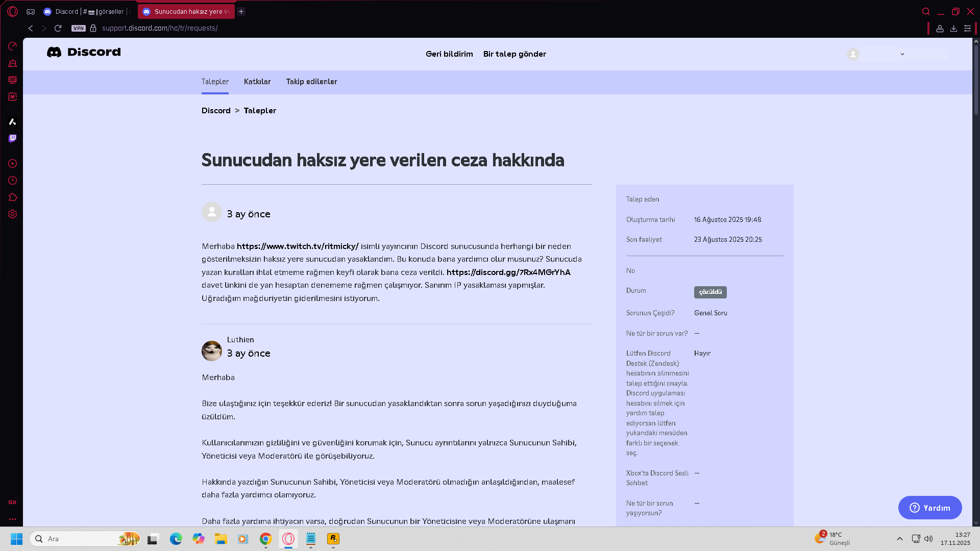Click the Genel Soru value
Viewport: 980px width, 551px height.
tap(710, 313)
